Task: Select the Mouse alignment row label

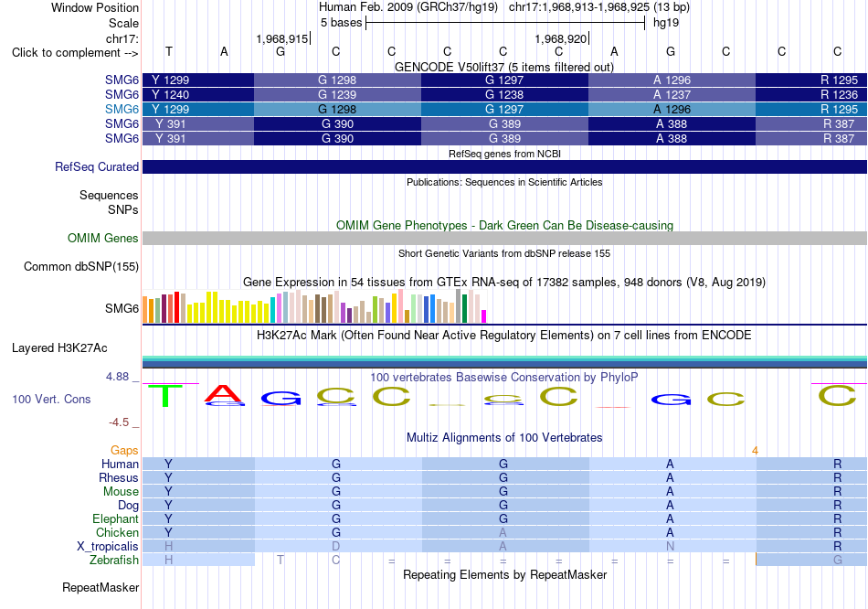Action: 121,492
